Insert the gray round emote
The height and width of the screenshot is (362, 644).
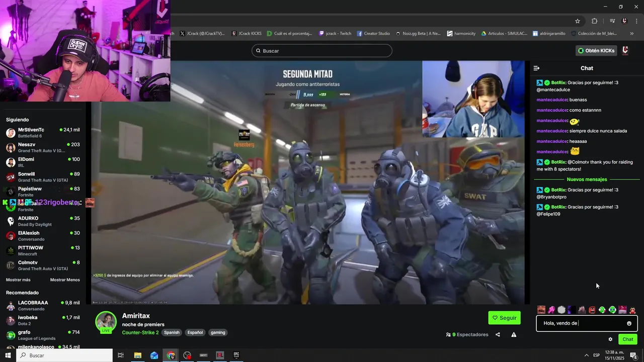pos(561,310)
